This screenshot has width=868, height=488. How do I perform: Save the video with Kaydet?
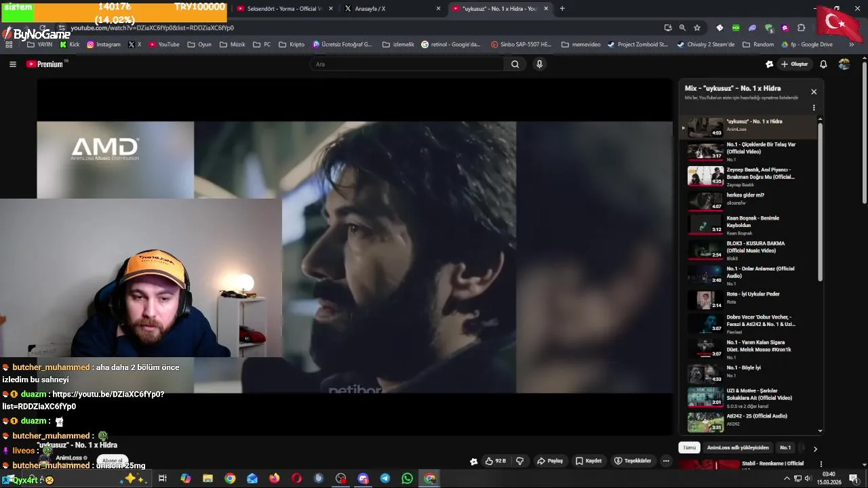[x=589, y=461]
